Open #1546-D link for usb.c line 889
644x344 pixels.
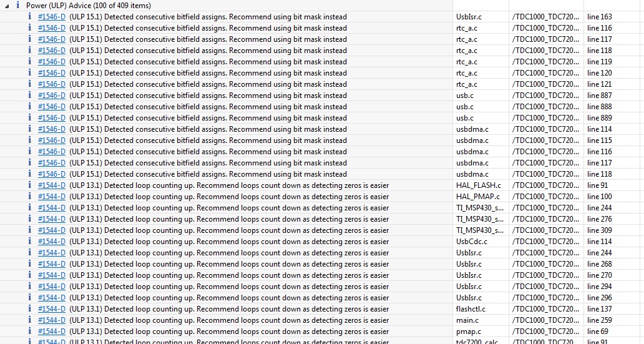[51, 118]
